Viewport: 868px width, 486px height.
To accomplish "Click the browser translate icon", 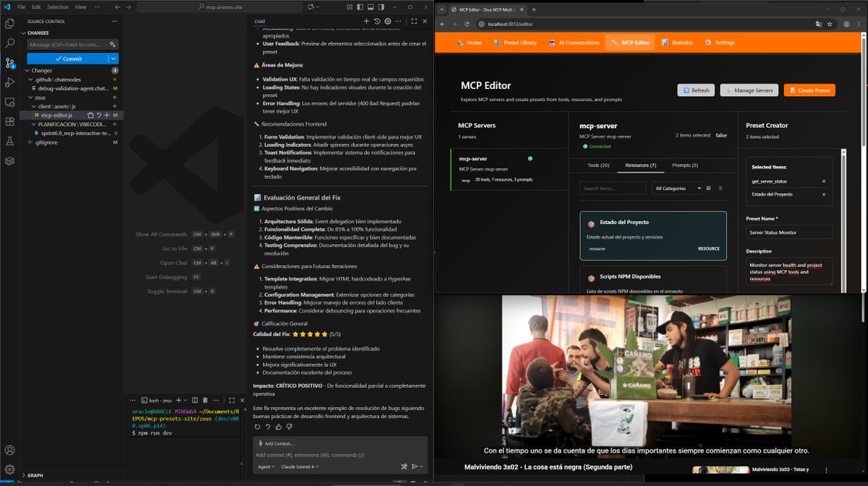I will pyautogui.click(x=818, y=24).
